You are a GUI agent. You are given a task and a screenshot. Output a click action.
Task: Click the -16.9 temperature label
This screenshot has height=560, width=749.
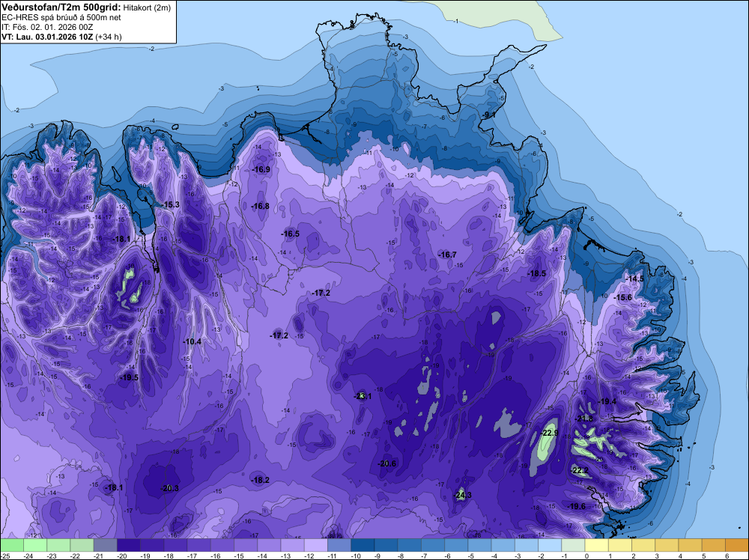(x=261, y=169)
